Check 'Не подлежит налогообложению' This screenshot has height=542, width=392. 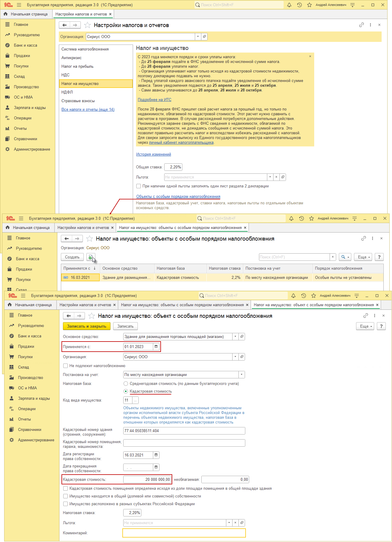[65, 366]
